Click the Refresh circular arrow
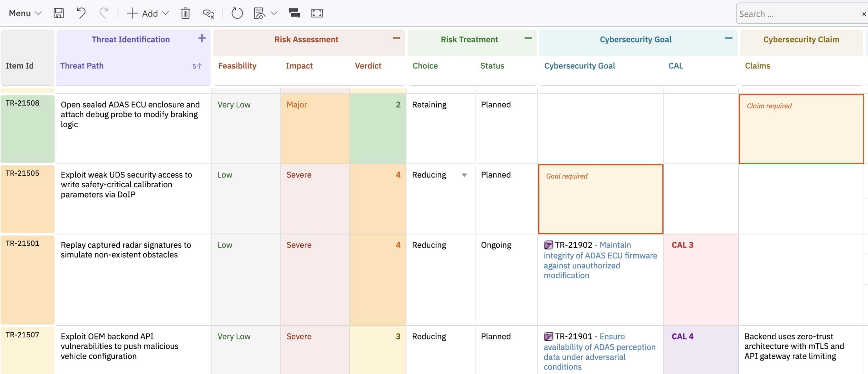Viewport: 868px width, 374px height. pyautogui.click(x=237, y=13)
